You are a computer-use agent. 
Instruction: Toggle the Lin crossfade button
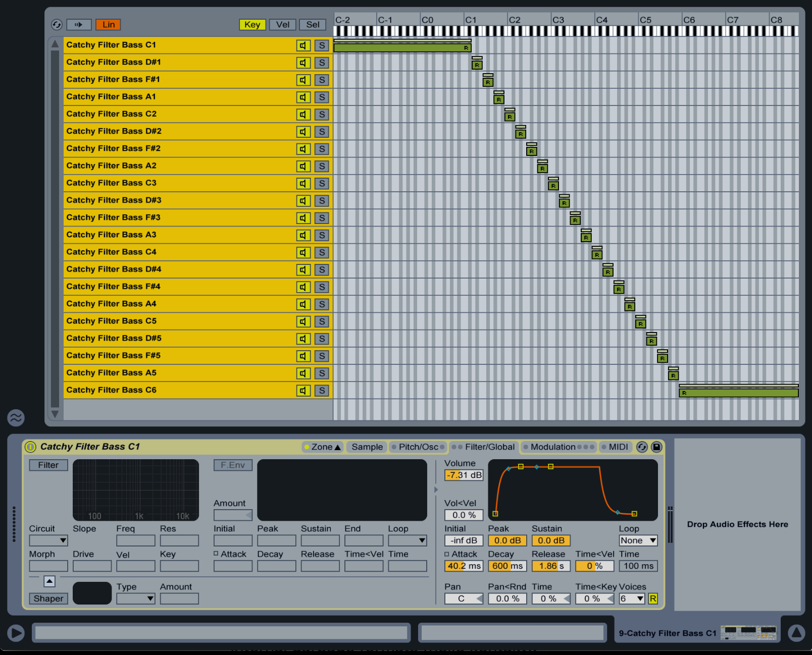[109, 25]
